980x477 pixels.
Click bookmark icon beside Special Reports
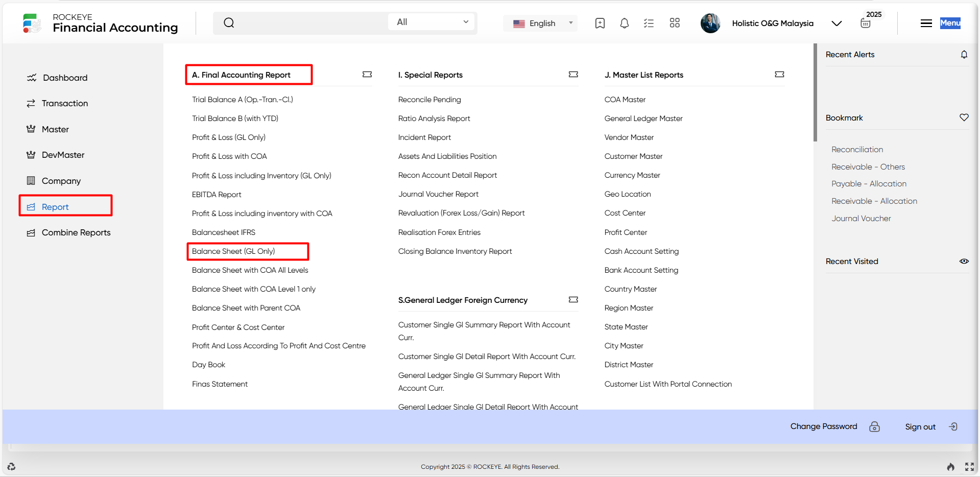point(573,75)
